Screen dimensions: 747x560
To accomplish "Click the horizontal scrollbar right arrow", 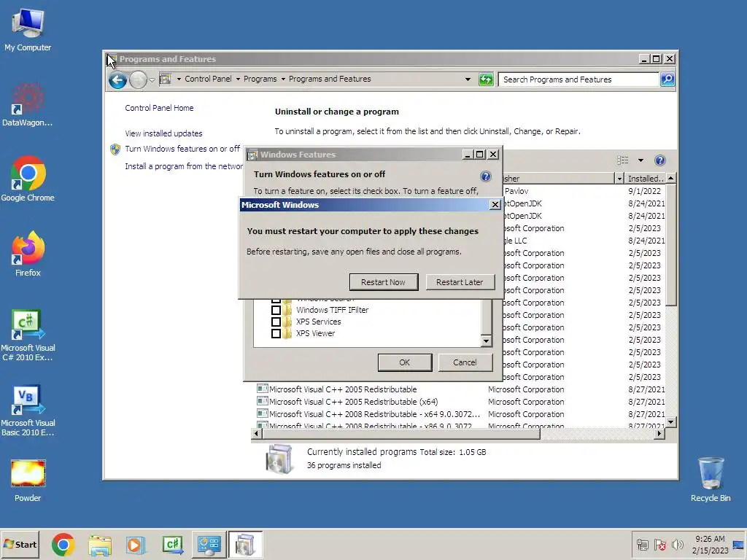I will tap(659, 433).
